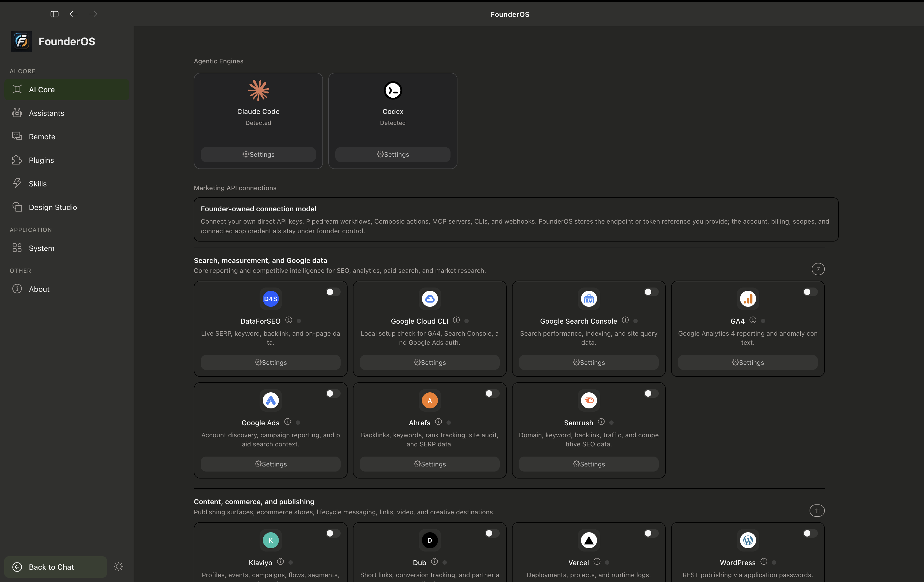Click the Codex terminal icon
The image size is (924, 582).
coord(393,91)
